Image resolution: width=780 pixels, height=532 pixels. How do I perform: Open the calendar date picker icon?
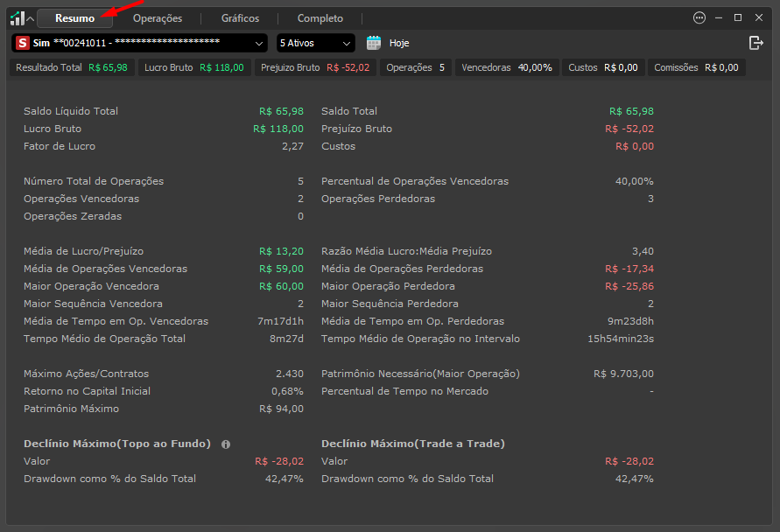point(374,43)
